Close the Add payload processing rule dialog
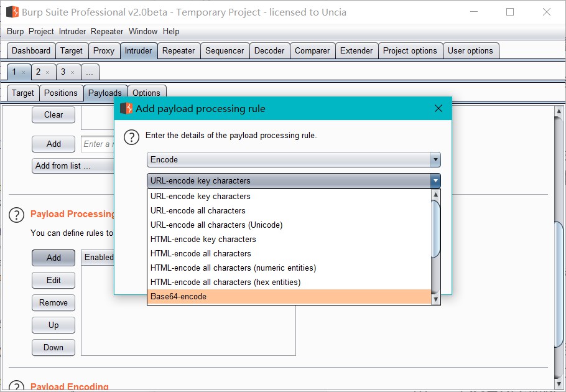Image resolution: width=566 pixels, height=392 pixels. (438, 108)
